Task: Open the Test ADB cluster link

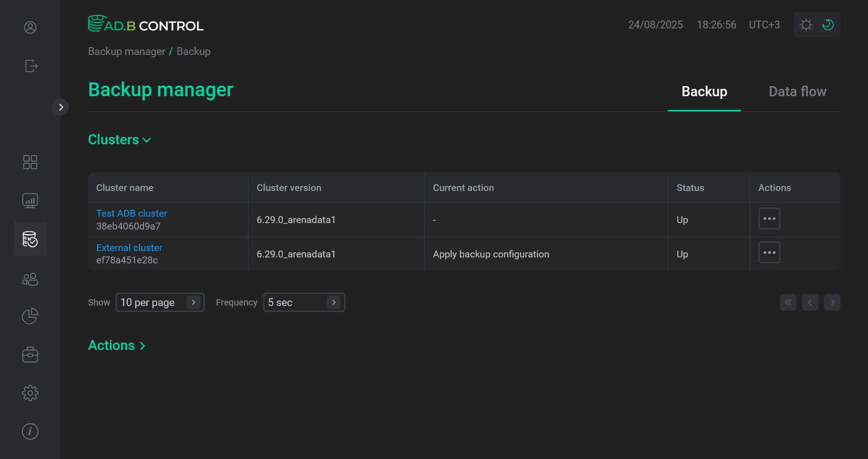Action: pyautogui.click(x=132, y=213)
